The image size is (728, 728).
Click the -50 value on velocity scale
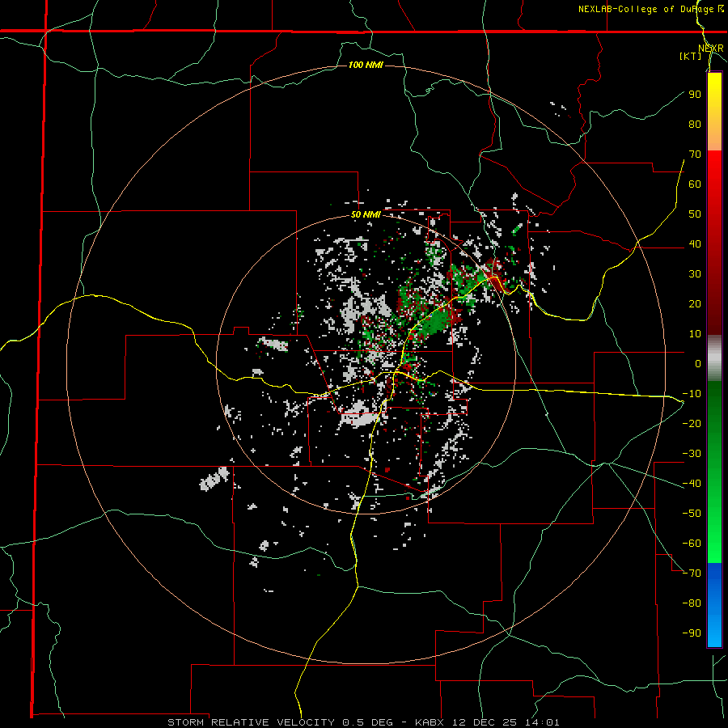click(x=692, y=513)
